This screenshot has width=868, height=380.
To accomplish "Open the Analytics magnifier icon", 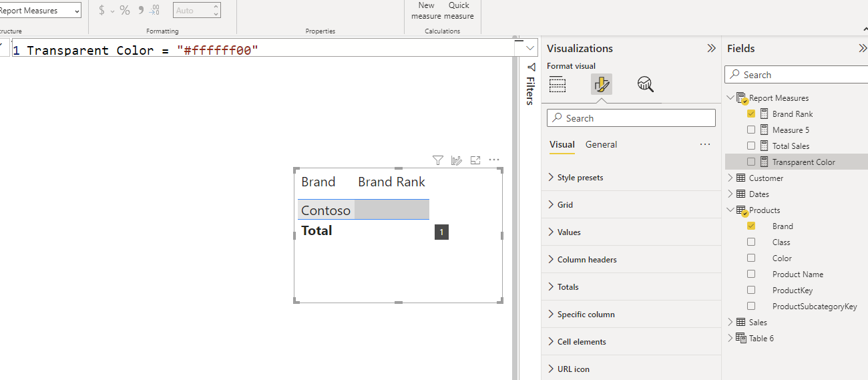I will click(x=645, y=84).
